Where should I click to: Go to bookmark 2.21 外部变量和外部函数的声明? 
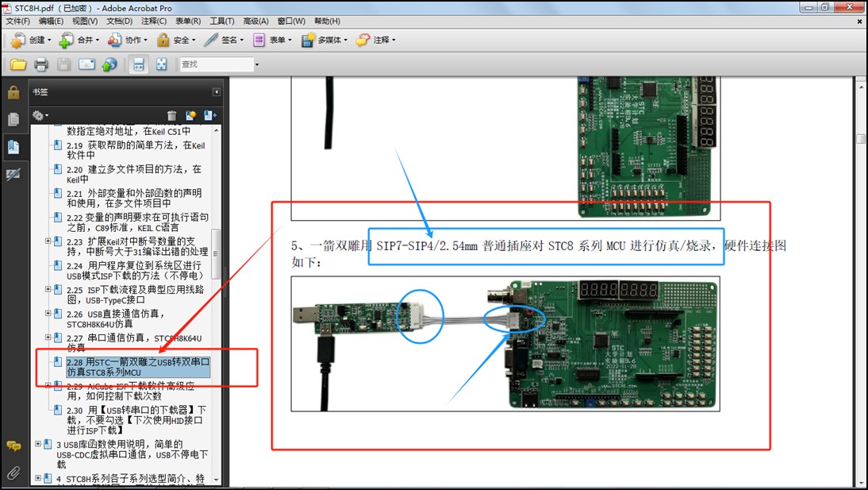(x=134, y=198)
